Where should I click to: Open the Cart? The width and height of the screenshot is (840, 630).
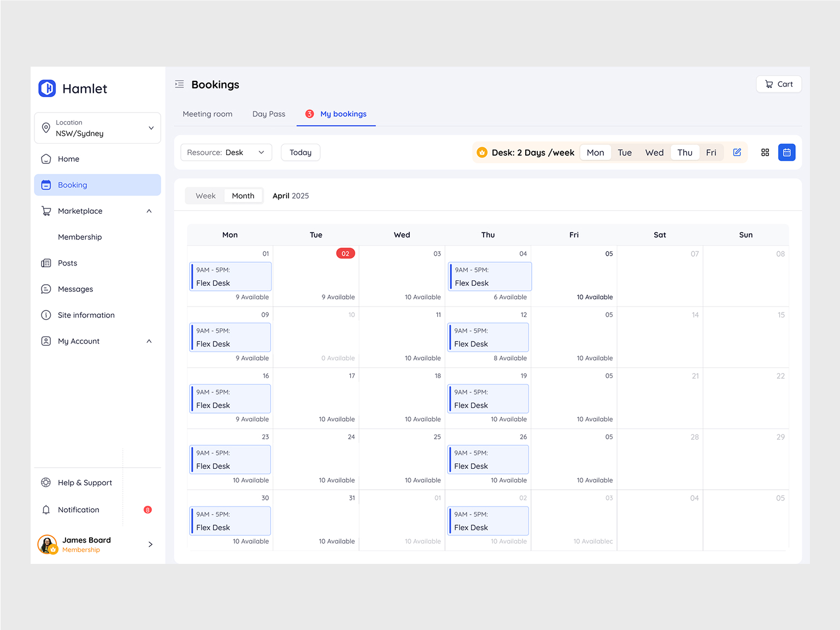click(778, 84)
